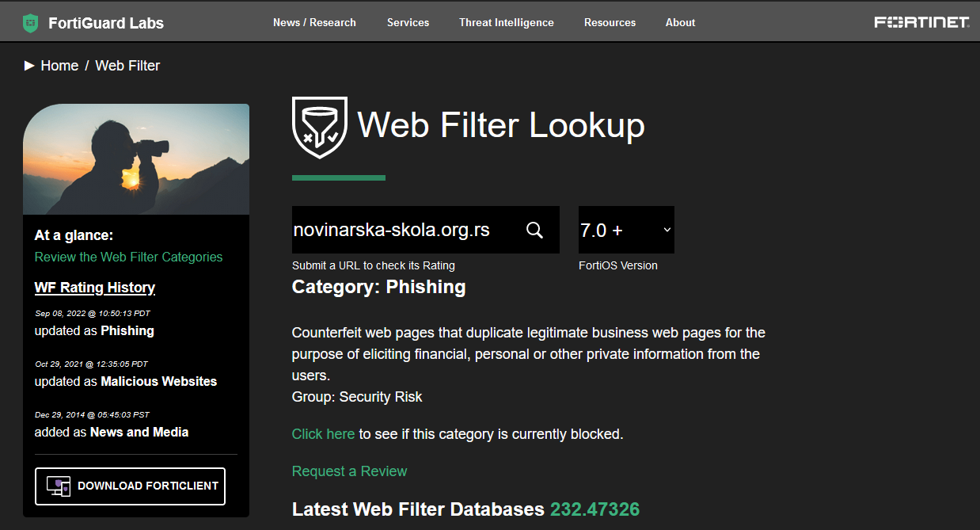Open the About menu
Screen dimensions: 980x530
tap(681, 22)
